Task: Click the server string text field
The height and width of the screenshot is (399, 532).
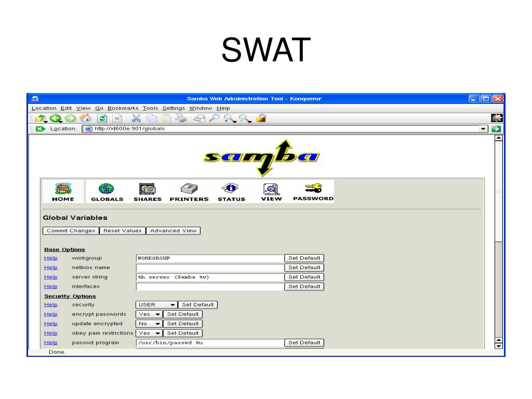Action: [210, 277]
